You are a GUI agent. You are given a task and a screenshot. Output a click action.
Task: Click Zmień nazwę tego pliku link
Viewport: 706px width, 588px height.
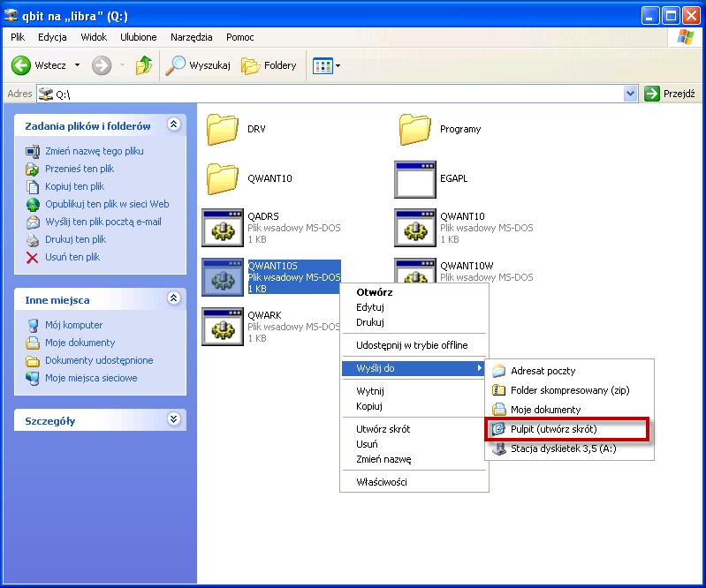[x=94, y=151]
